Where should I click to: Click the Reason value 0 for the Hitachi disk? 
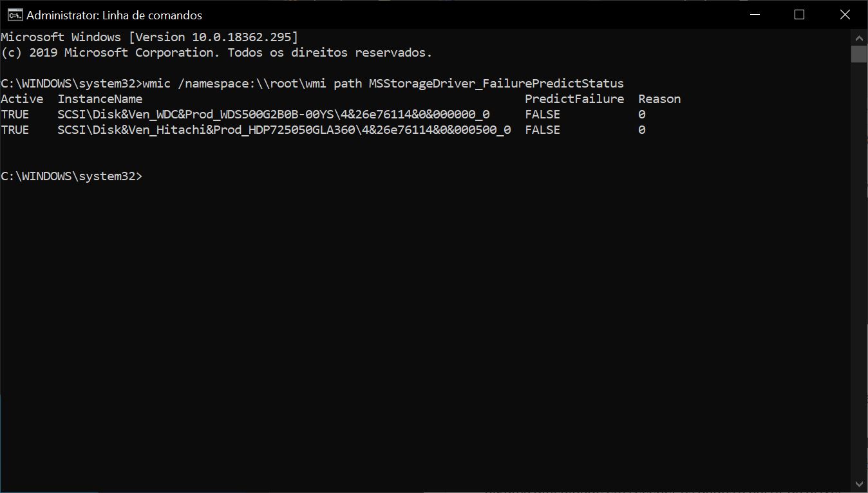pos(642,130)
